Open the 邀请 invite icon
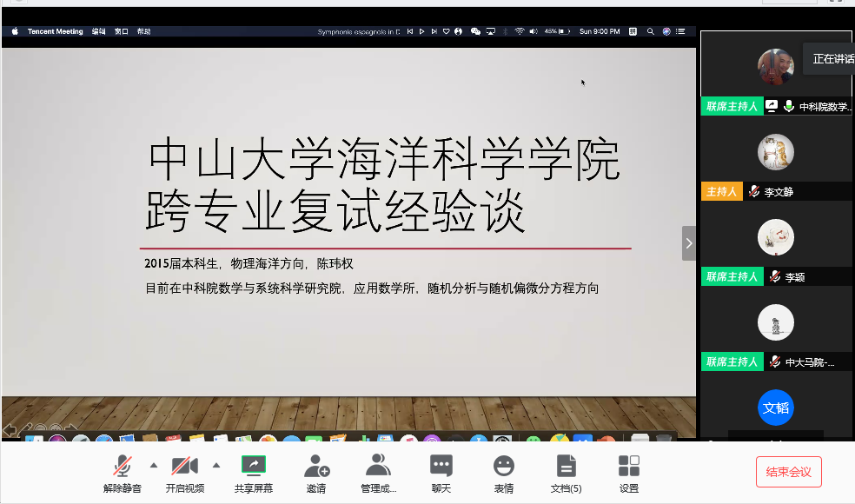The image size is (855, 504). (316, 473)
